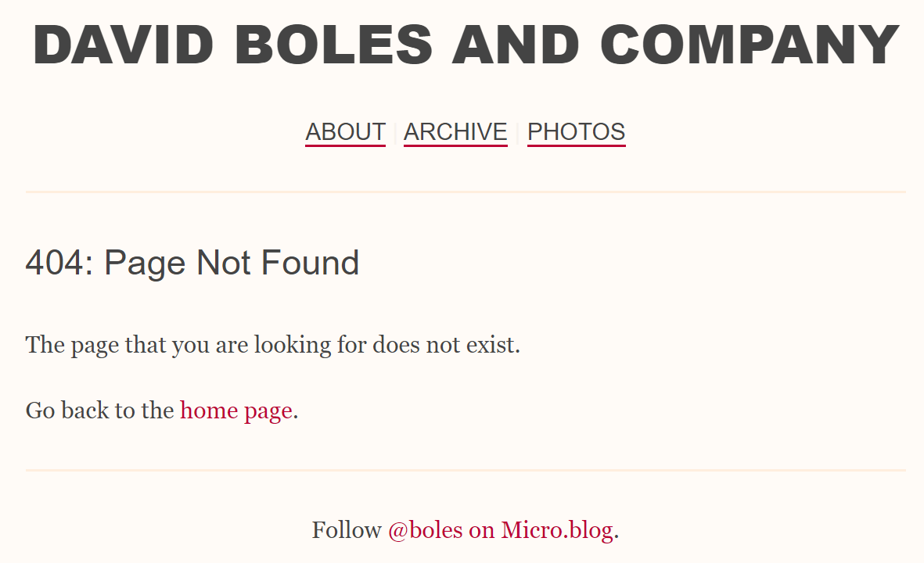
Task: Click the words "Not Found" in the heading
Action: [278, 263]
